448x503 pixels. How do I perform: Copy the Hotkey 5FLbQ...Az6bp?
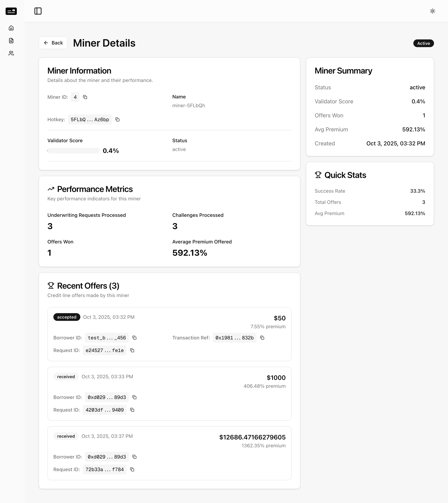(x=117, y=119)
